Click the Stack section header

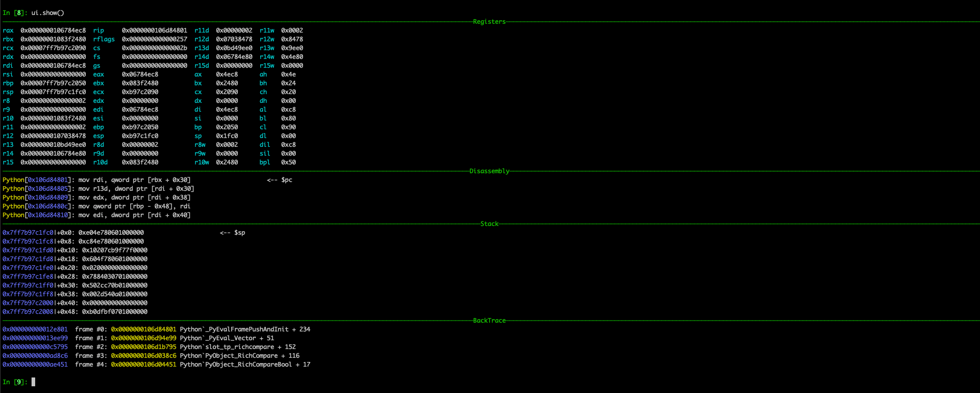(x=489, y=224)
